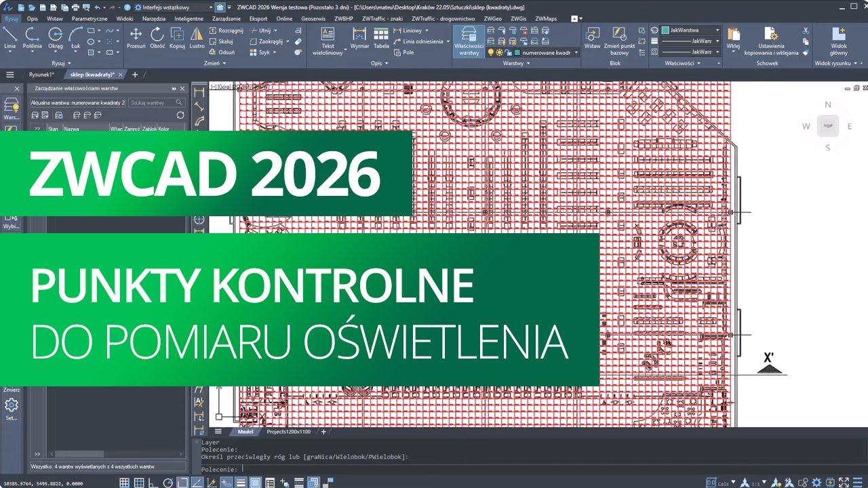
Task: Expand the Opis panel dropdown
Action: click(379, 63)
